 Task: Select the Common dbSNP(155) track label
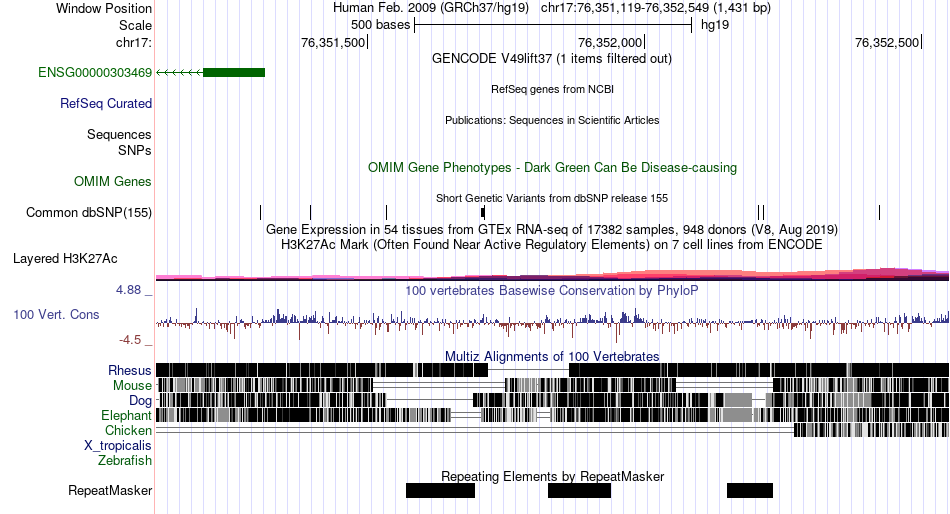[89, 213]
